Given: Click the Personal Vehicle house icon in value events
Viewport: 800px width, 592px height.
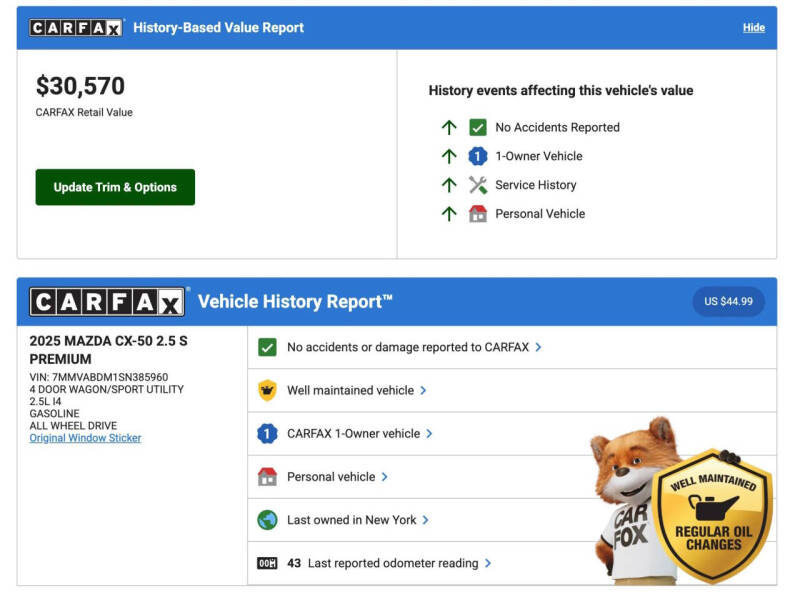Looking at the screenshot, I should pos(478,214).
